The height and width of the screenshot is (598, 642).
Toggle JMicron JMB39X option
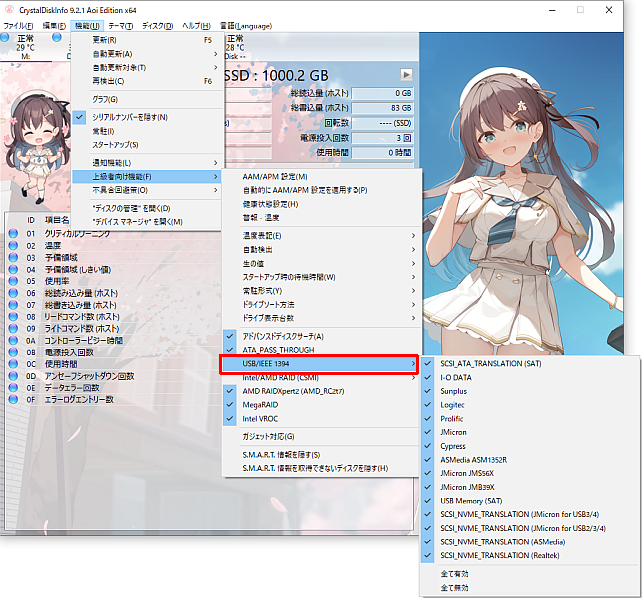point(530,487)
